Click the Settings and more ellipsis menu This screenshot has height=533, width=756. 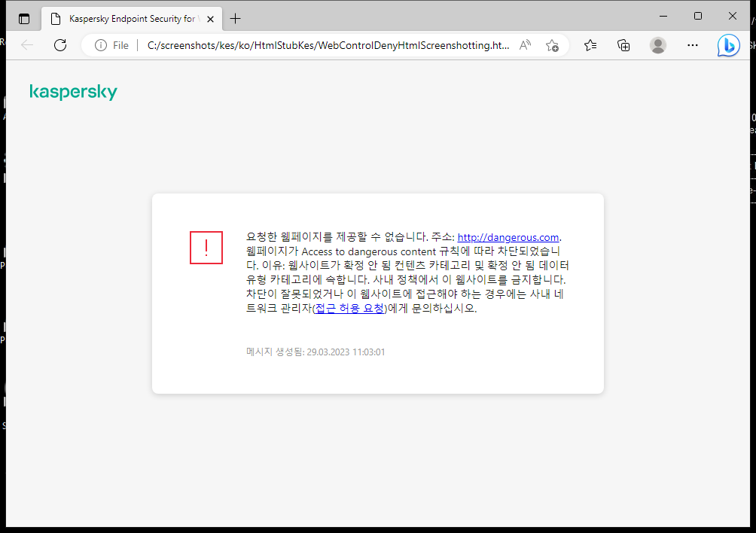tap(692, 45)
